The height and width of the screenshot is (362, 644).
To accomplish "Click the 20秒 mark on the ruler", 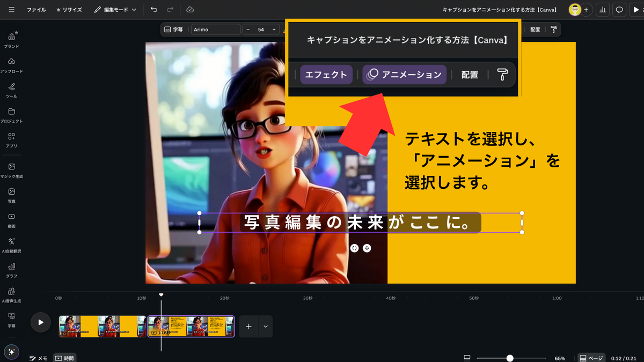I will [224, 298].
